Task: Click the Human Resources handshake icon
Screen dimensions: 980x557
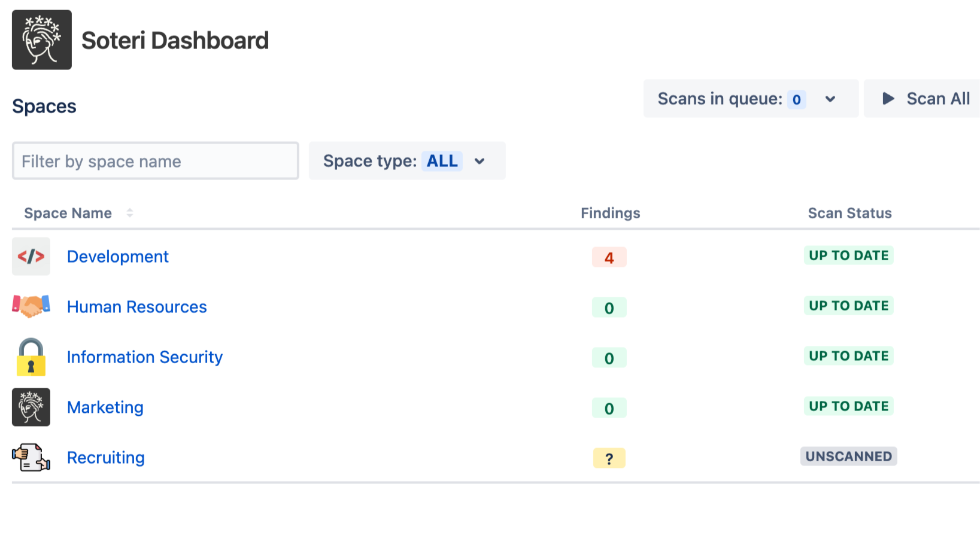Action: pos(31,306)
